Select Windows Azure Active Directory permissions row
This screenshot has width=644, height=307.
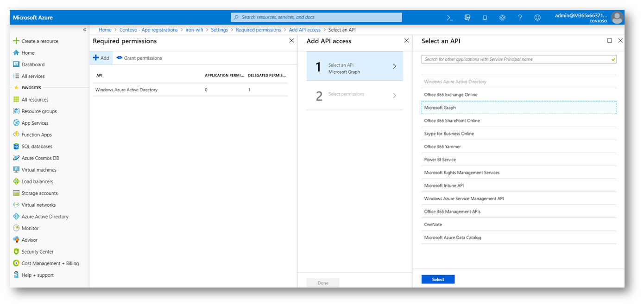[x=190, y=90]
